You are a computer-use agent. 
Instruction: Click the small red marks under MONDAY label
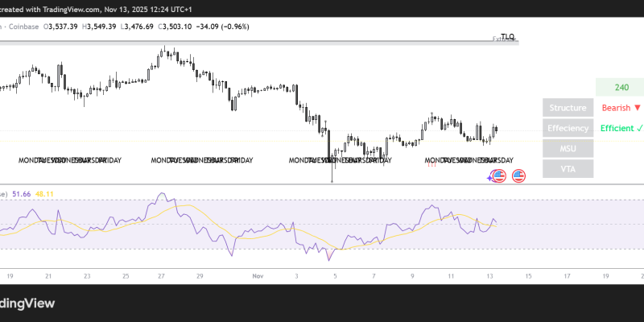coord(431,165)
